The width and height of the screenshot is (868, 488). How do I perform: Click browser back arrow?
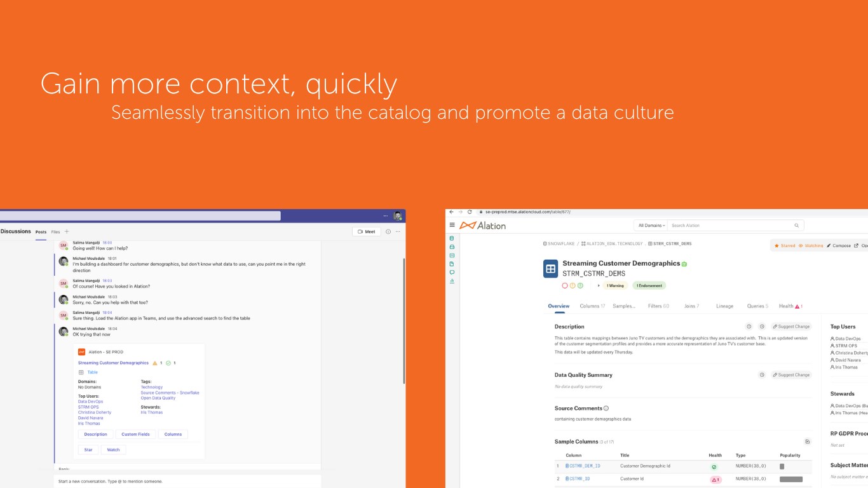click(x=451, y=212)
